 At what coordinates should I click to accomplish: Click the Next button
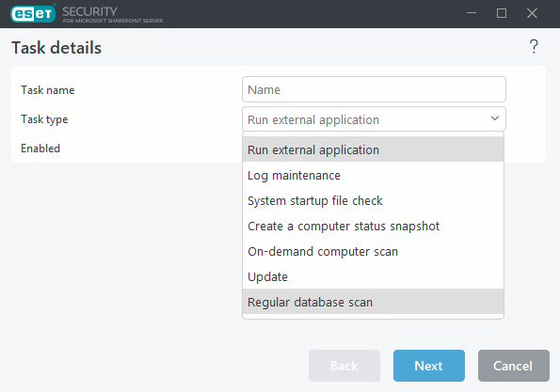pos(428,366)
